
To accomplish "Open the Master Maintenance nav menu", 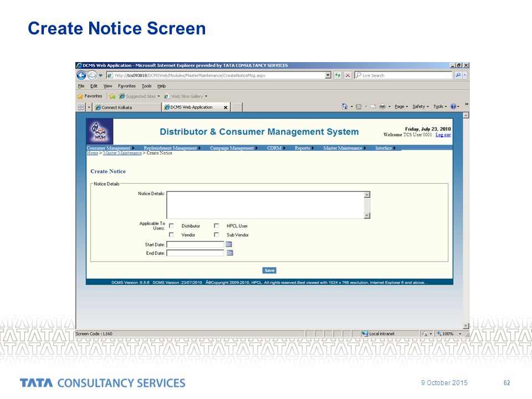I will click(344, 148).
